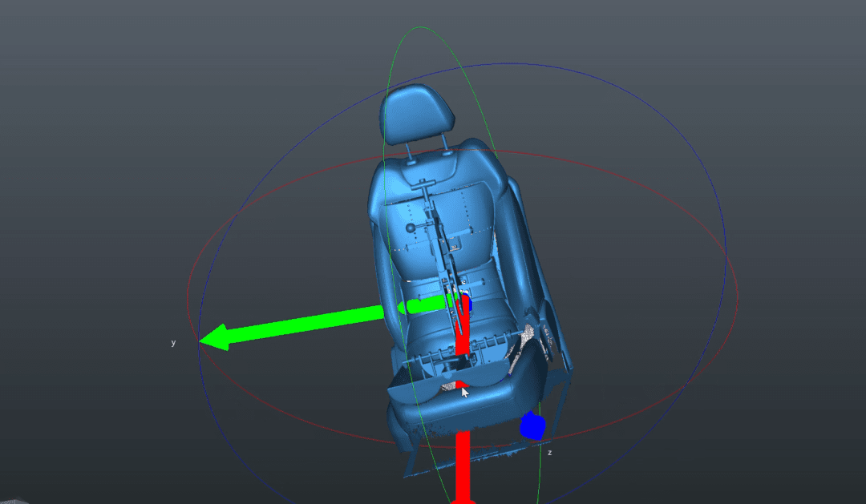Select the headrest of the seat model
The width and height of the screenshot is (866, 504).
tap(417, 115)
